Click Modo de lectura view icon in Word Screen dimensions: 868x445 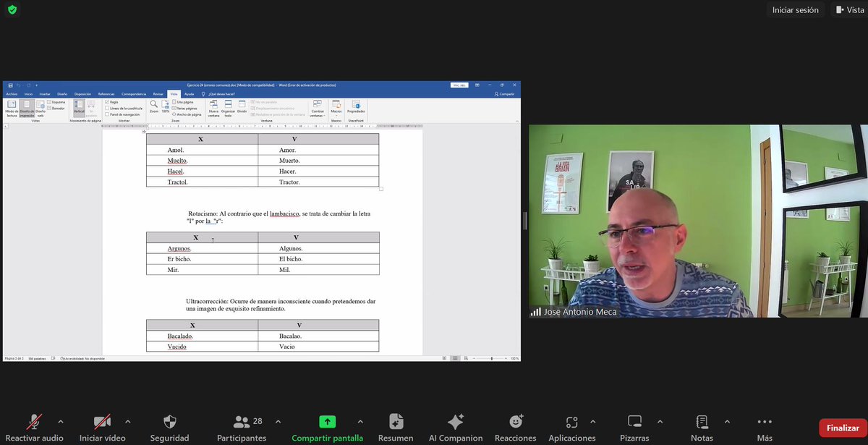click(12, 109)
